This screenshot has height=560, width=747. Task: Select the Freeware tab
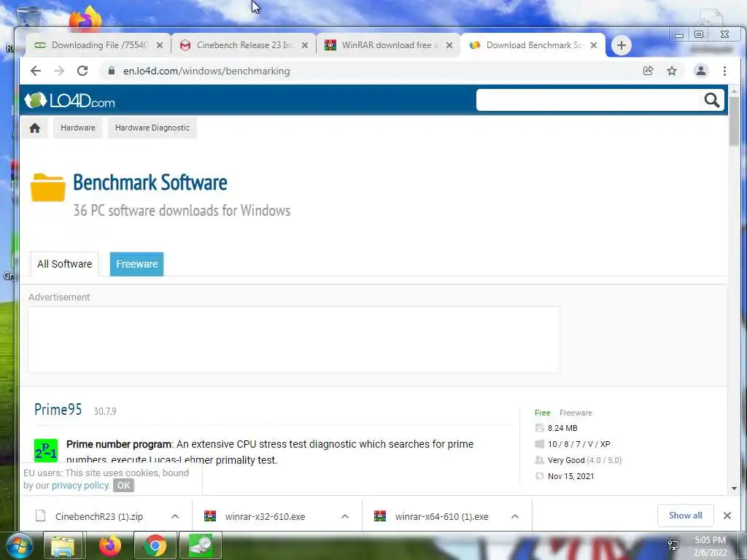point(136,264)
